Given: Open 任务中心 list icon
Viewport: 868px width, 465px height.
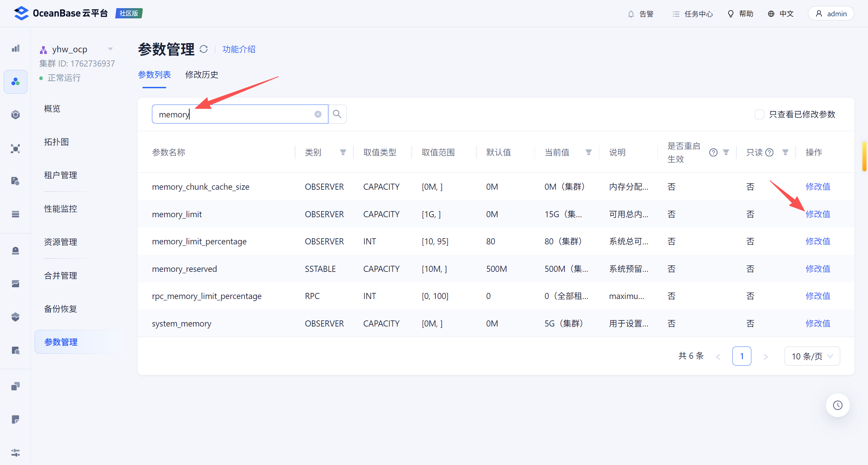Looking at the screenshot, I should coord(676,14).
